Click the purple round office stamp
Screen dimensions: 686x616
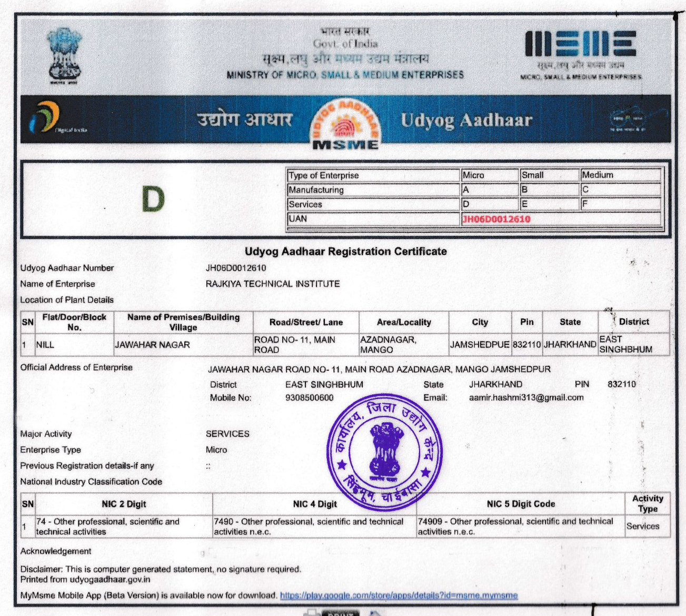click(384, 452)
